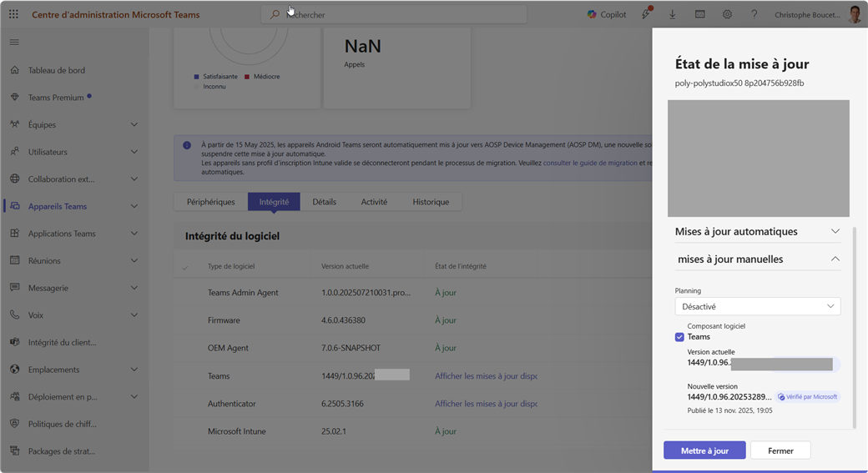Expand the Utilisateurs navigation group
The width and height of the screenshot is (868, 473).
pyautogui.click(x=134, y=152)
